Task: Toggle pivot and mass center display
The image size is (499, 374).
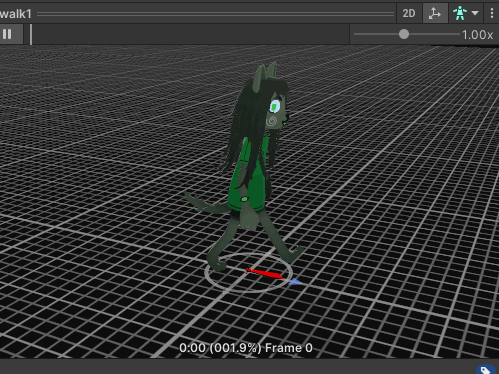Action: [435, 13]
